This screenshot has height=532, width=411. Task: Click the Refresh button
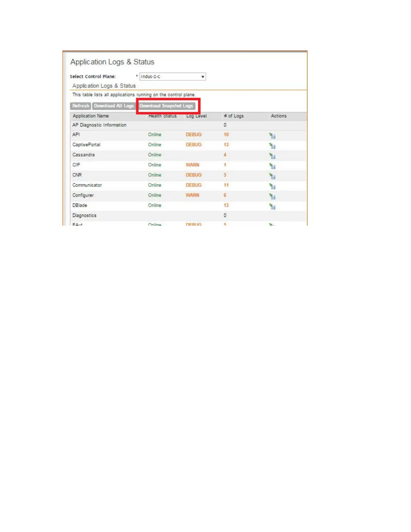click(x=81, y=106)
